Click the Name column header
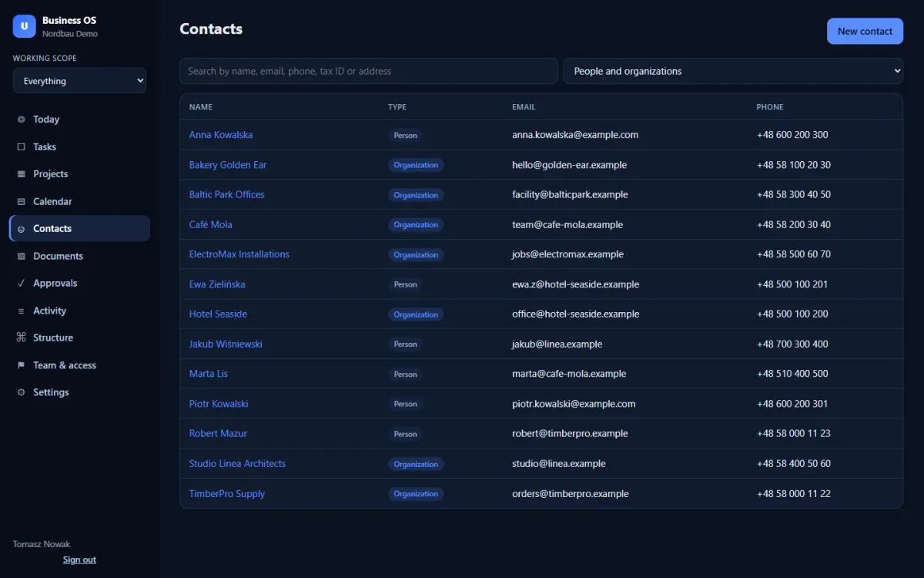The height and width of the screenshot is (578, 924). tap(201, 107)
